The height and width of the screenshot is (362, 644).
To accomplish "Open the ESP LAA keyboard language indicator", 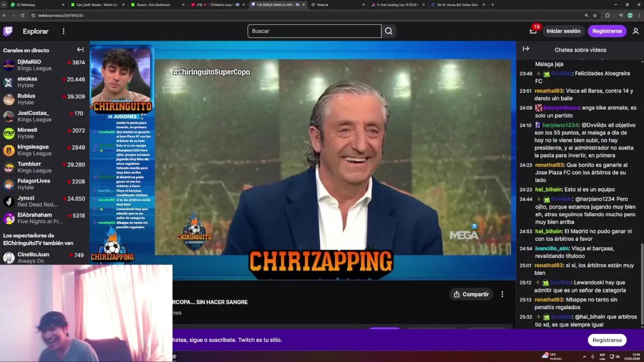I will coord(602,356).
